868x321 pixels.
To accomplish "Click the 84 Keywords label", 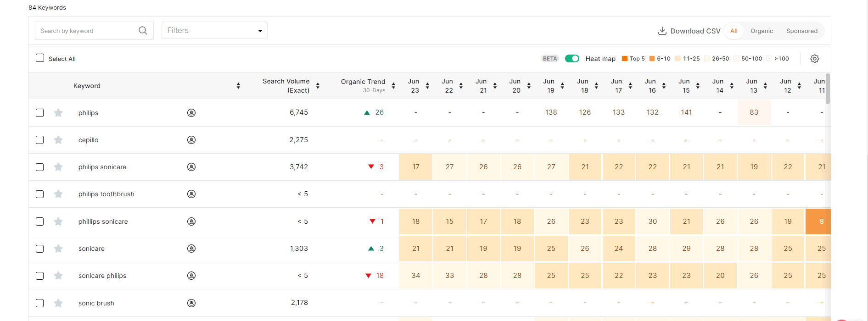I will tap(47, 7).
